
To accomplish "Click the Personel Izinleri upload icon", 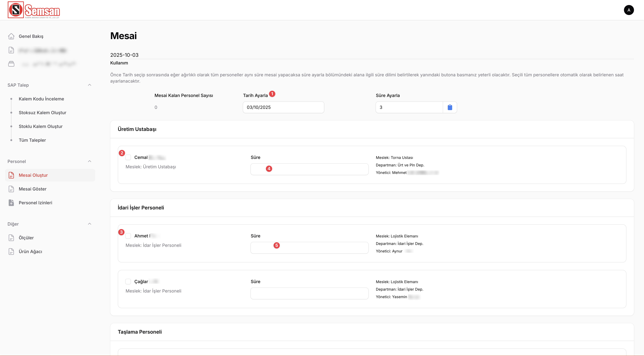I will [11, 203].
